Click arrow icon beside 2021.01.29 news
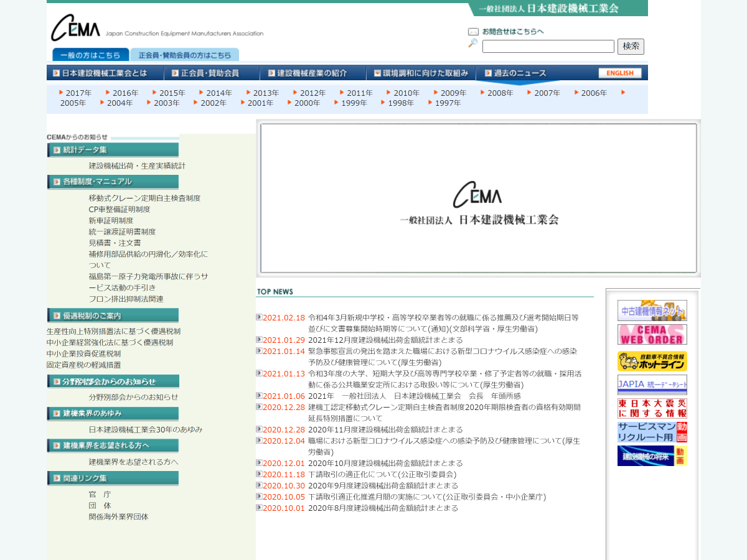 [x=259, y=339]
